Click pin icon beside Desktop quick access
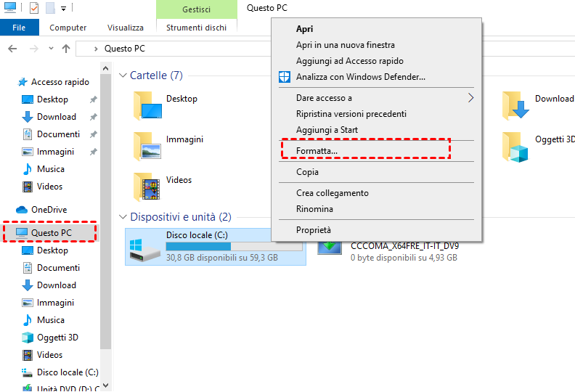The image size is (575, 392). pos(94,99)
